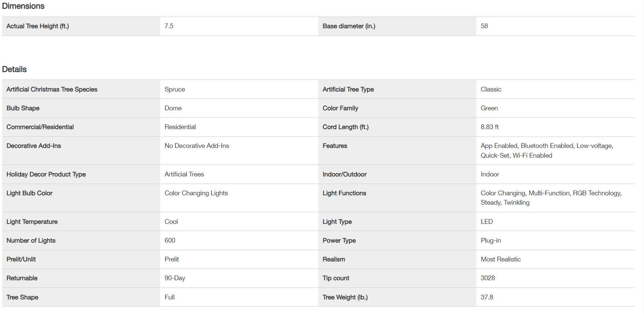This screenshot has width=644, height=316.
Task: Click the Light Functions description text
Action: (x=551, y=198)
